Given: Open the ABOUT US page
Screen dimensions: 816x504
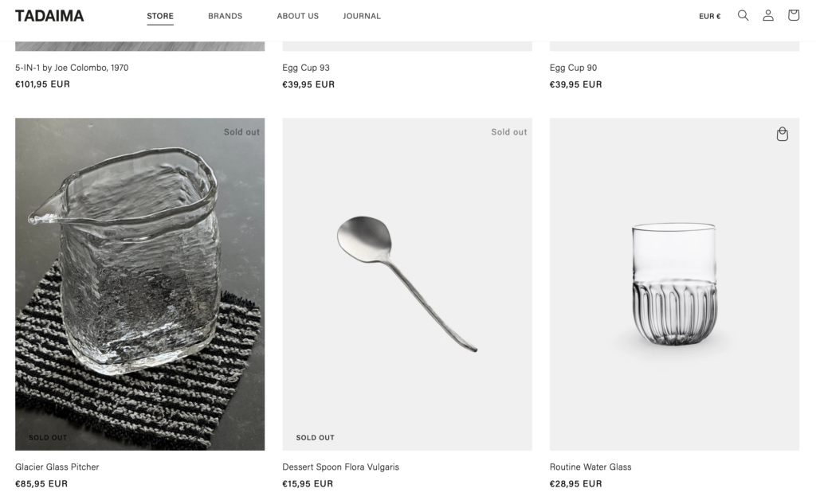Looking at the screenshot, I should (297, 16).
